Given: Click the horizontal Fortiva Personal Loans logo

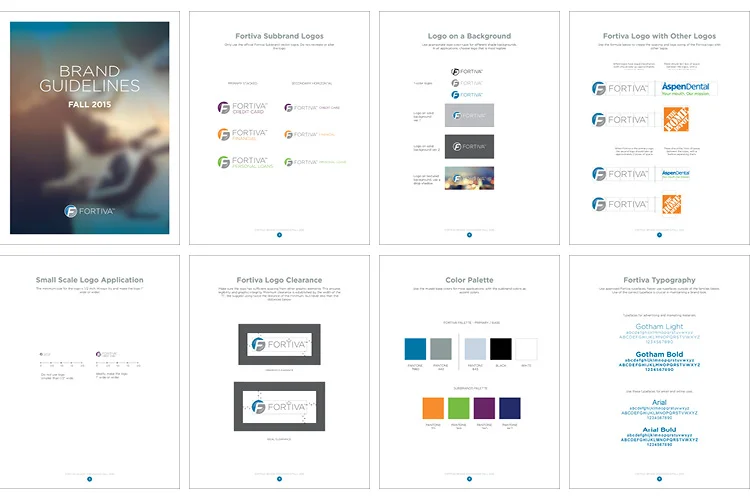Looking at the screenshot, I should point(315,162).
